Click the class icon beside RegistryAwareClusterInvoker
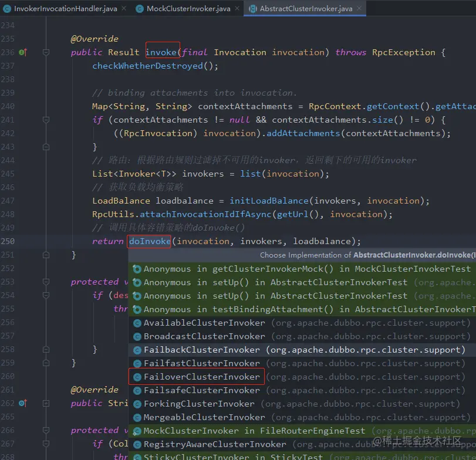Image resolution: width=476 pixels, height=460 pixels. 137,445
